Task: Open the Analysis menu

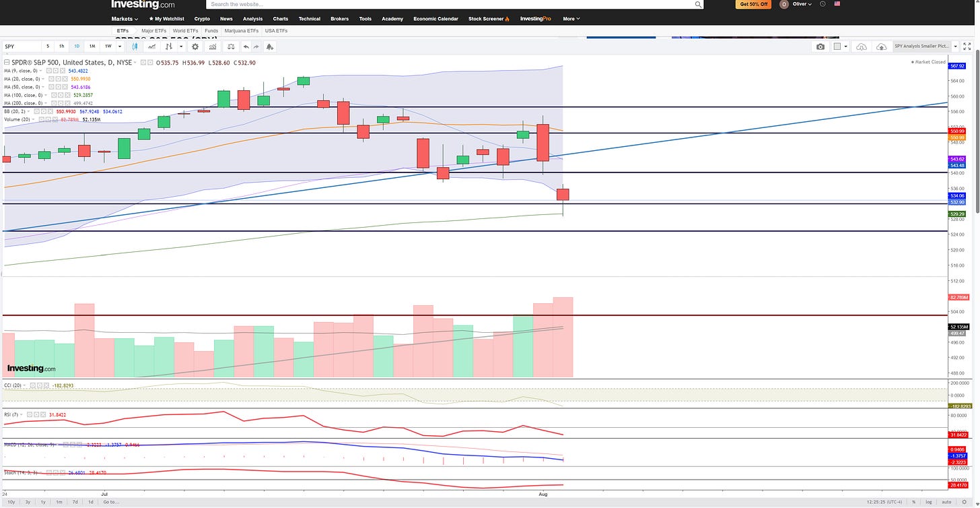Action: tap(253, 19)
